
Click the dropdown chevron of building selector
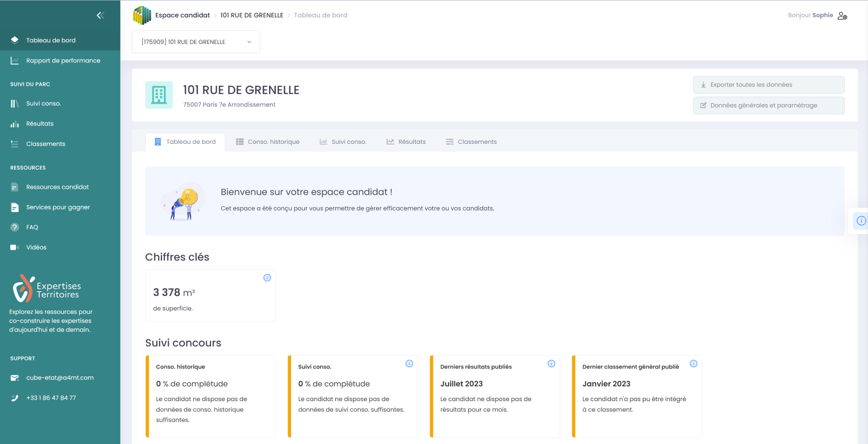click(x=249, y=42)
